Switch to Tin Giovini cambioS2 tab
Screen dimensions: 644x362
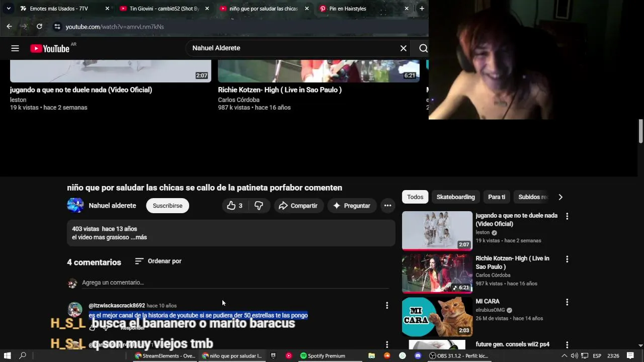click(164, 9)
